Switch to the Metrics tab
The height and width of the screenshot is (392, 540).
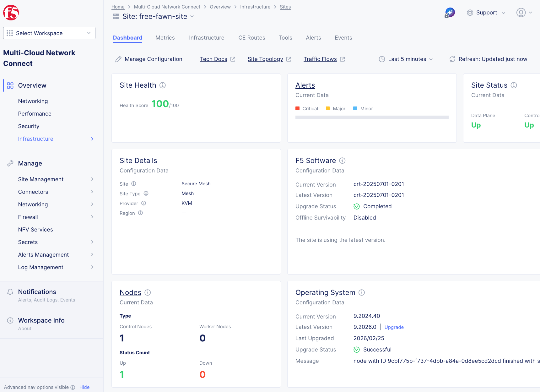tap(165, 38)
